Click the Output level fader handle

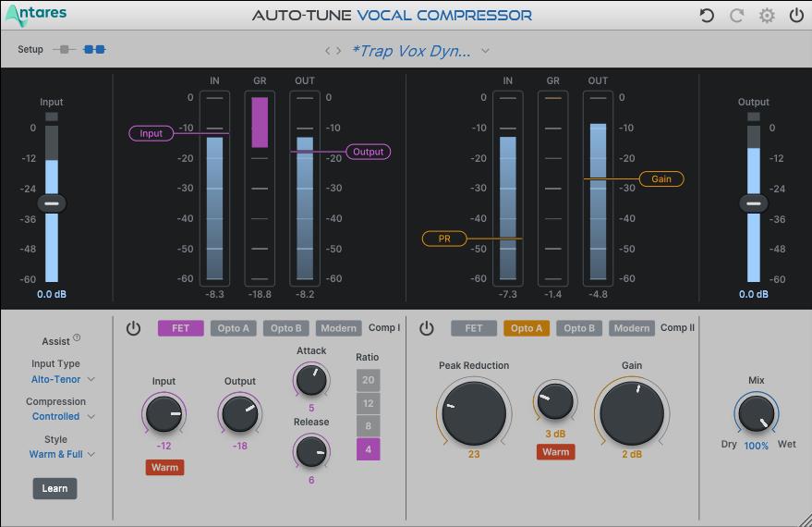click(754, 203)
